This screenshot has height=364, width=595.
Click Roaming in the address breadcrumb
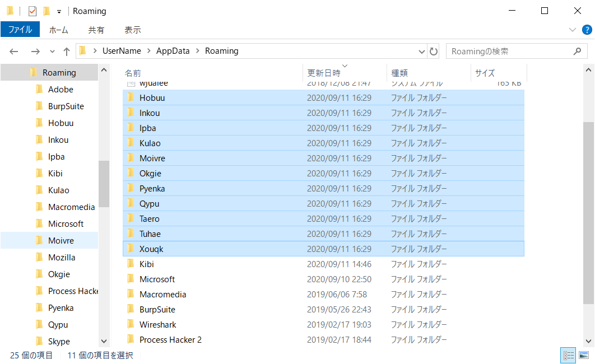click(x=222, y=51)
